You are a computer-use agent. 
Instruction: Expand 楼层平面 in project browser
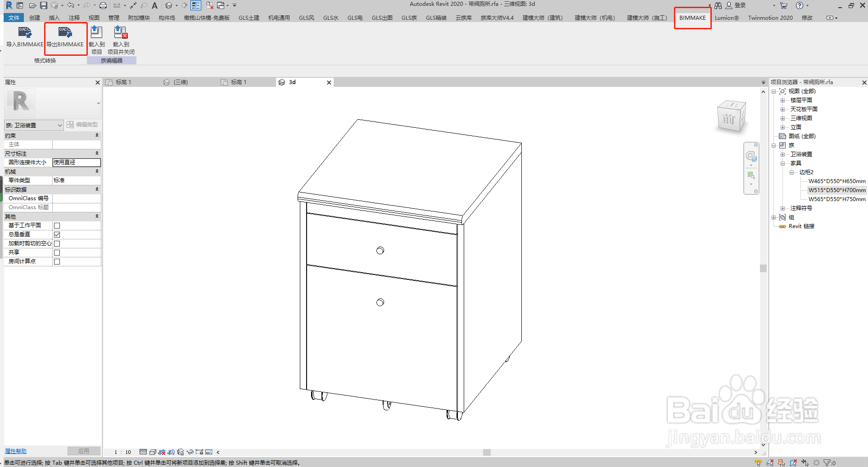pos(782,100)
